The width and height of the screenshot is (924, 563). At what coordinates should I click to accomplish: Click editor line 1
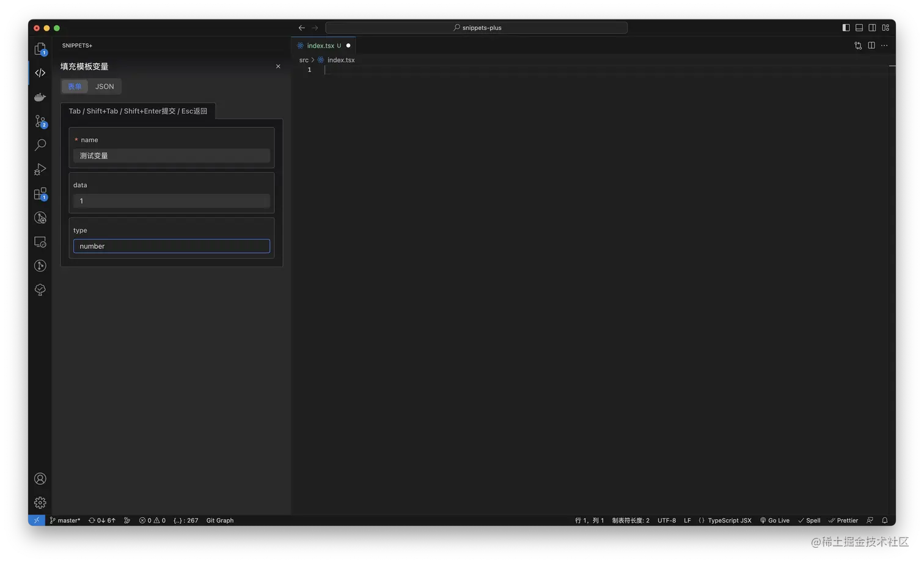point(605,70)
